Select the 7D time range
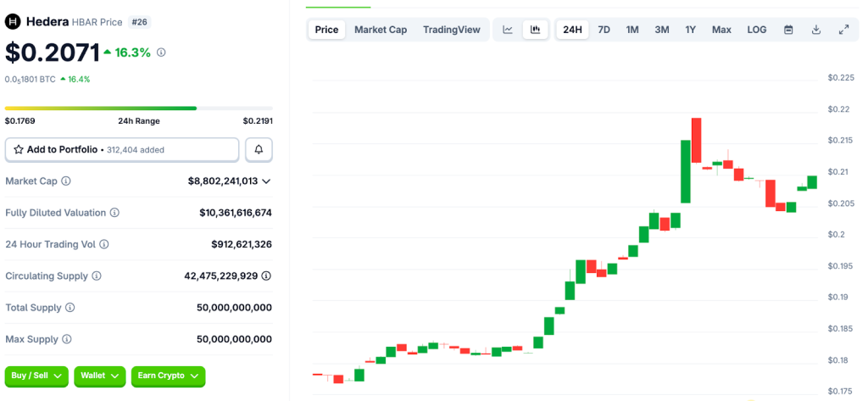 pos(604,30)
